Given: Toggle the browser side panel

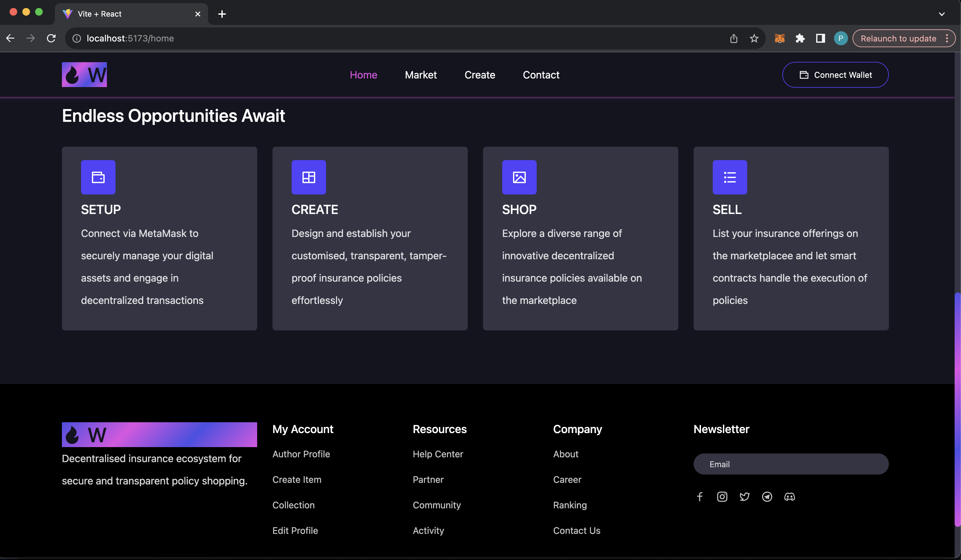Looking at the screenshot, I should click(x=820, y=39).
